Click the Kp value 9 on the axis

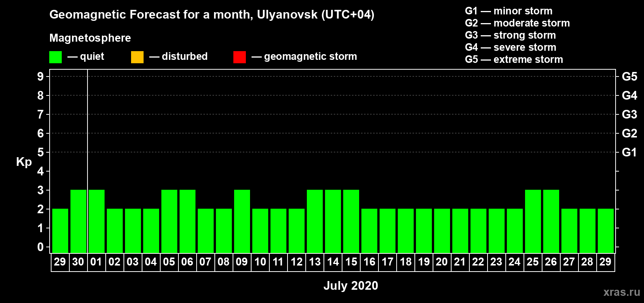(x=41, y=77)
